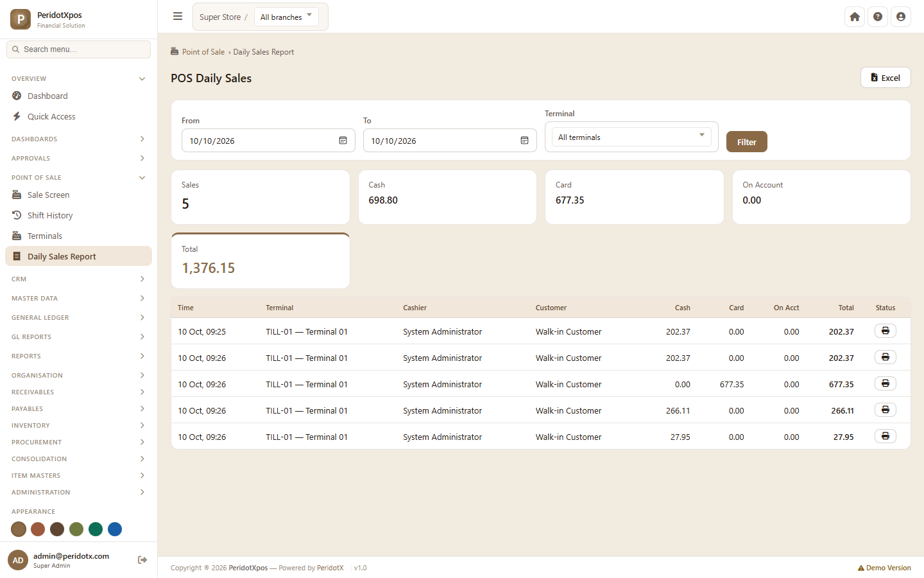Open Terminals menu item
Viewport: 924px width, 578px height.
tap(78, 236)
